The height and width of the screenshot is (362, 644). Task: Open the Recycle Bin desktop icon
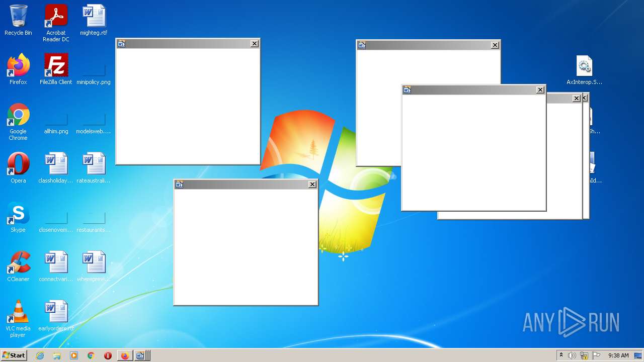click(18, 20)
